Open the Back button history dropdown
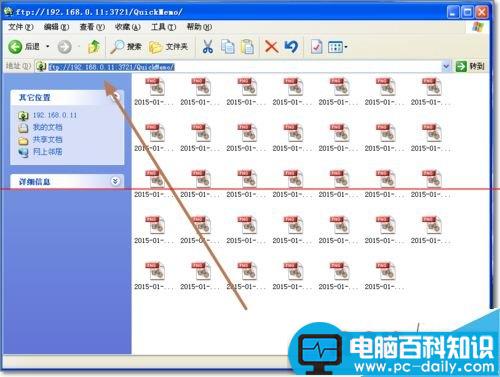This screenshot has height=377, width=500. [x=48, y=46]
